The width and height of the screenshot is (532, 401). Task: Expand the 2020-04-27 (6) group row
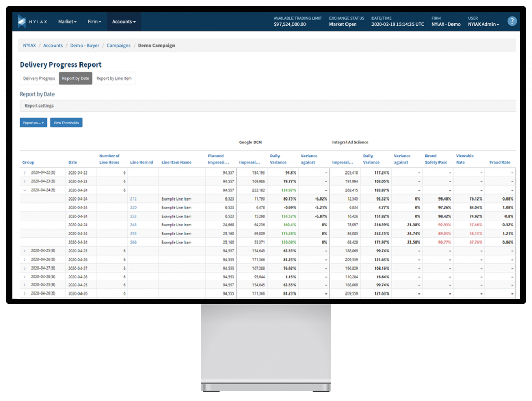[25, 269]
